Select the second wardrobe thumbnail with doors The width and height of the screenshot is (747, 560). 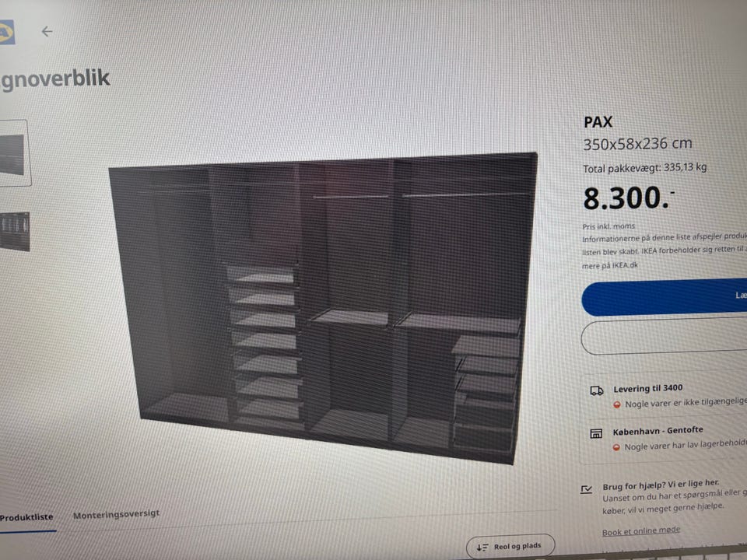[15, 232]
